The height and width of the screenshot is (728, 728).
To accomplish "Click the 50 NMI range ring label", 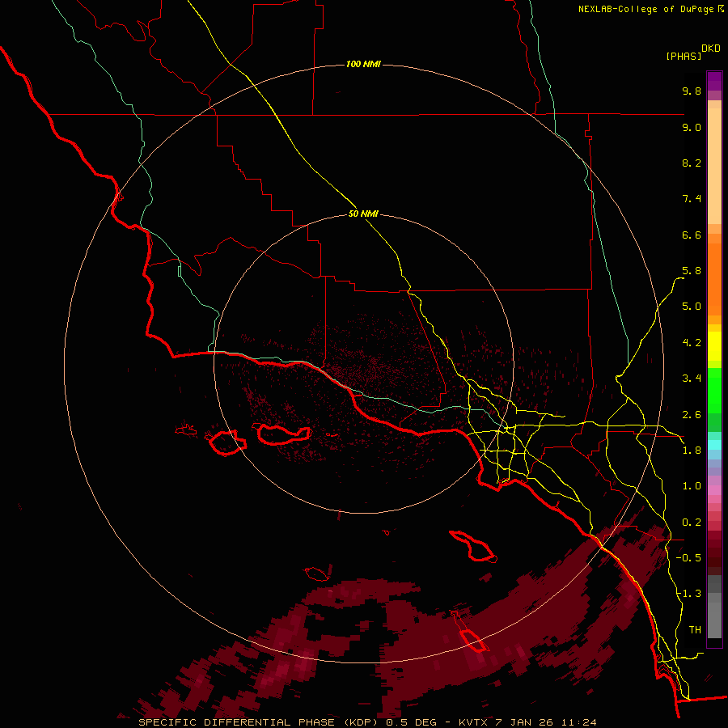I will coord(363,214).
